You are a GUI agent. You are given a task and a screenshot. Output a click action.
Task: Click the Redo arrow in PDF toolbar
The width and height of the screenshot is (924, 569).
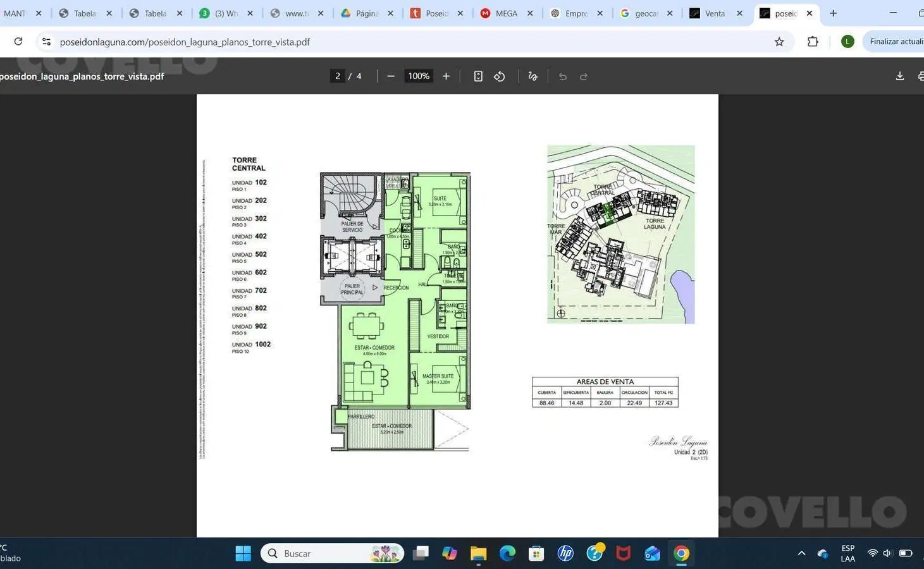coord(584,76)
